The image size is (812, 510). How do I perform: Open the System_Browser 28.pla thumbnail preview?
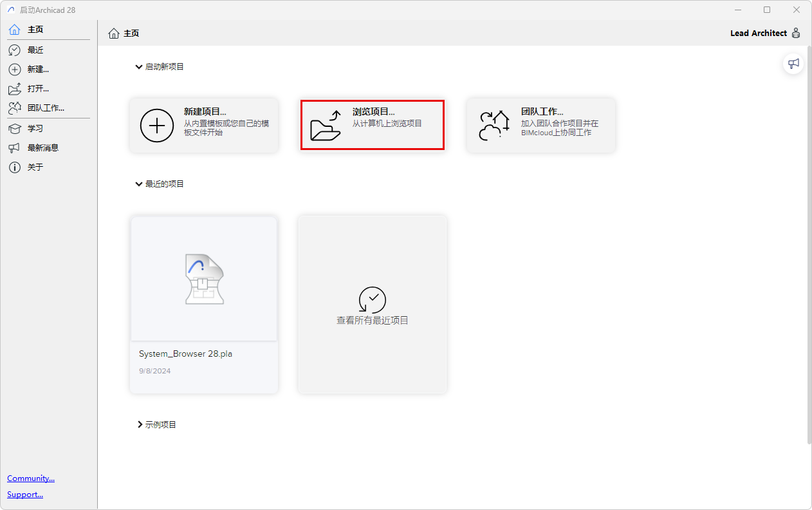click(204, 279)
